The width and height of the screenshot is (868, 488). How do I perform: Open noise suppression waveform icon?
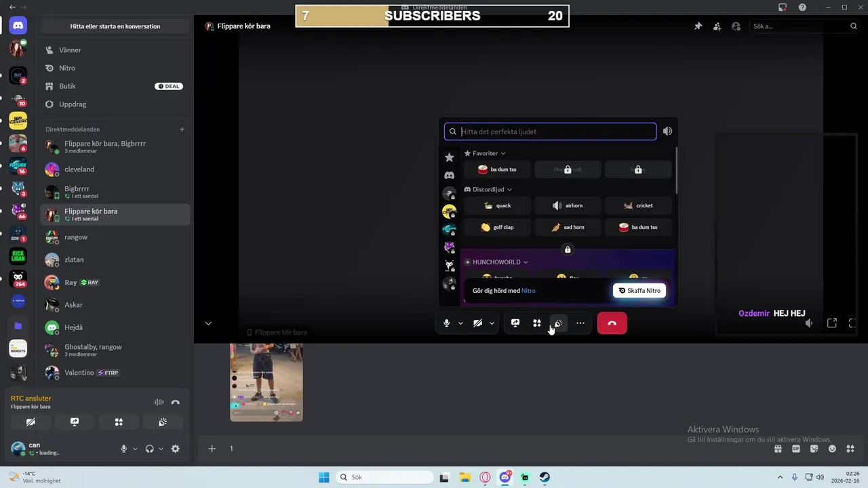(159, 402)
